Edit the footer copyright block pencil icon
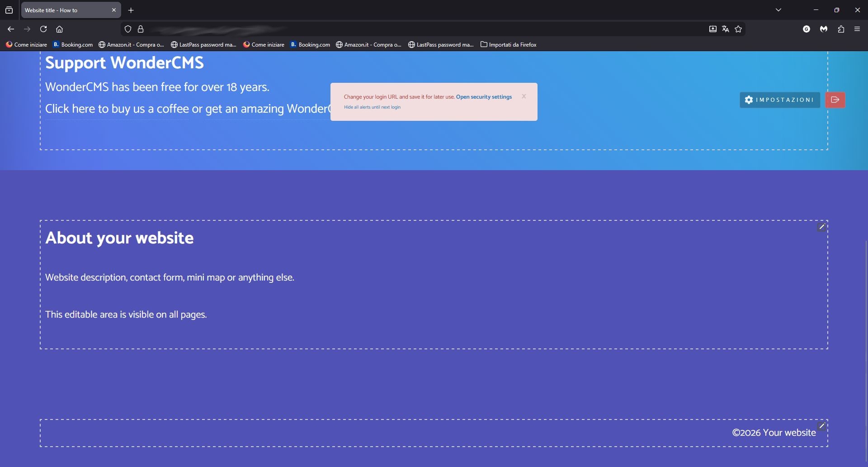The image size is (868, 467). (822, 426)
